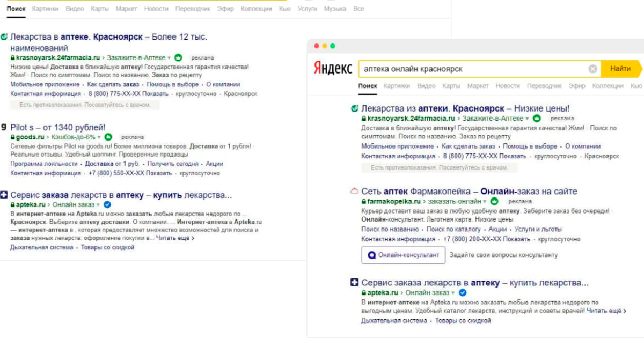644x338 pixels.
Task: Switch to Видео tab on background page
Action: [x=75, y=9]
